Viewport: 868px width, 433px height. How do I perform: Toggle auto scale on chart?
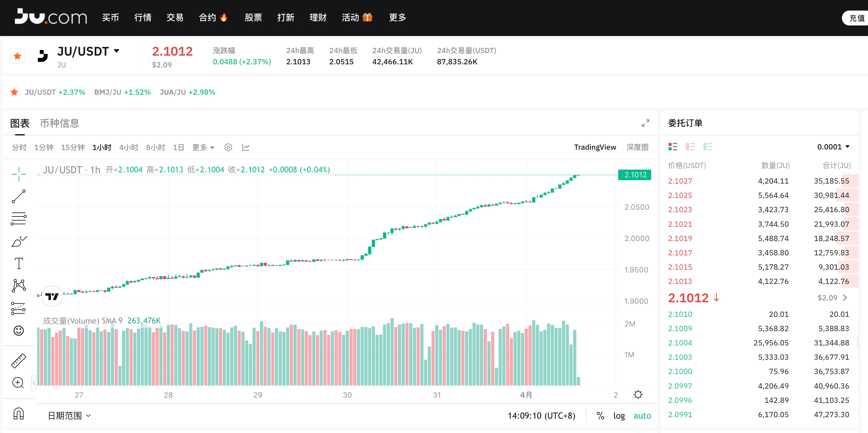point(642,416)
